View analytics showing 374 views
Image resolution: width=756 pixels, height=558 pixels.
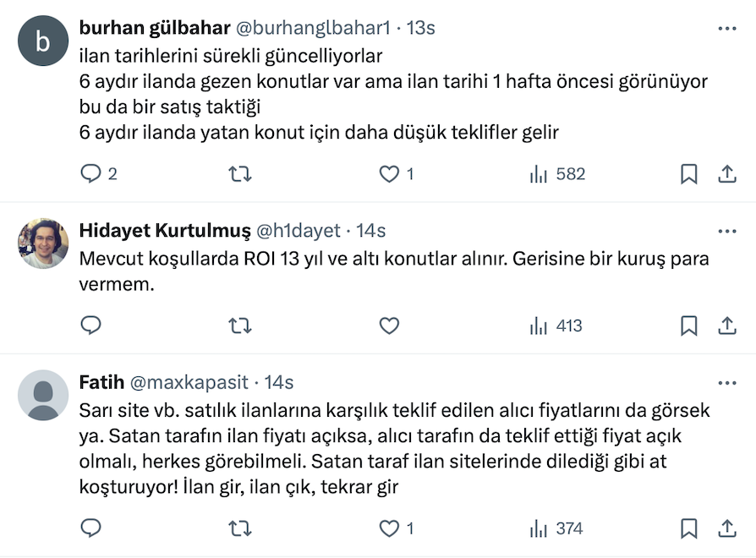point(556,528)
